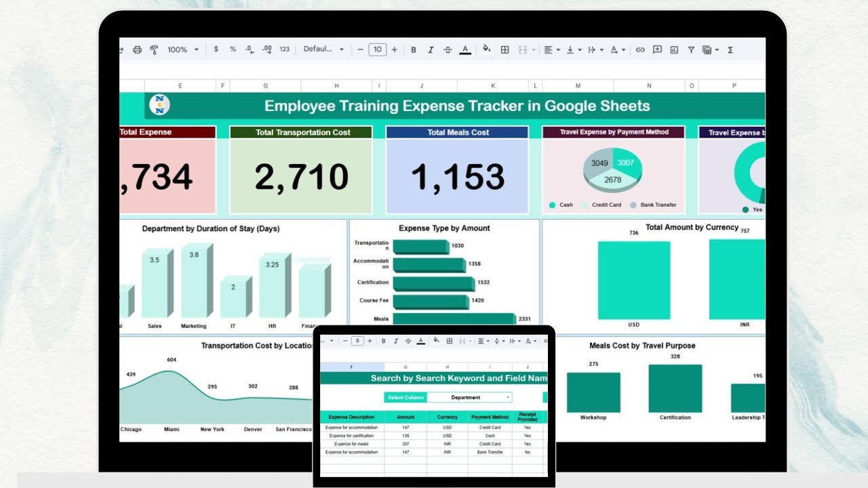
Task: Select column E header in dashboard
Action: click(180, 85)
